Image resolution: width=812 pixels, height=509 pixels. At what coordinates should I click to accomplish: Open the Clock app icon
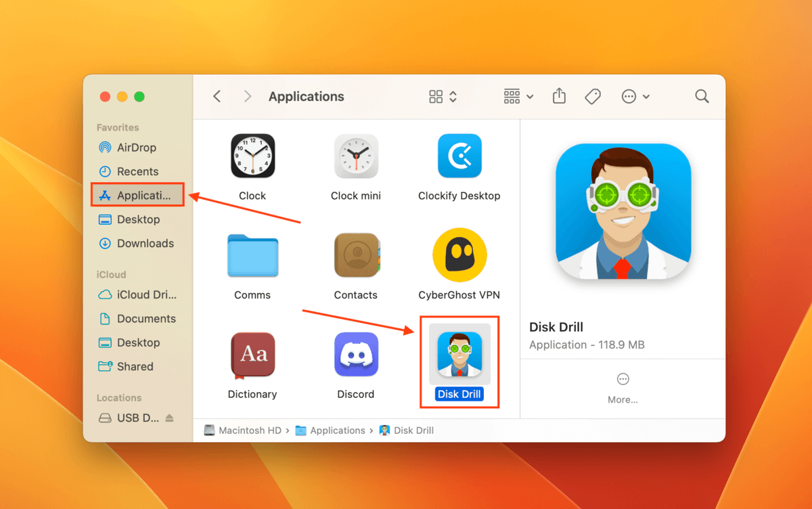[252, 156]
